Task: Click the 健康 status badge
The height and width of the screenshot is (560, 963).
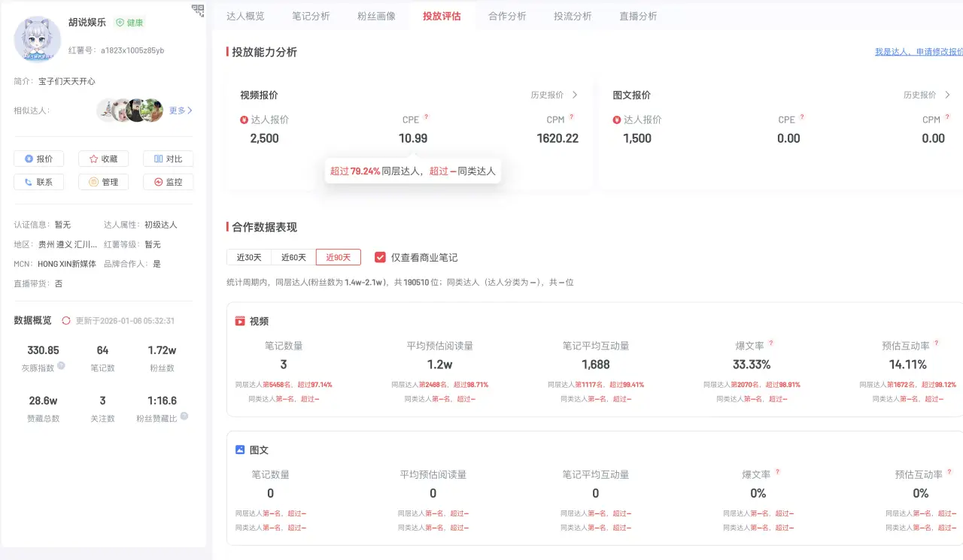Action: [x=129, y=23]
